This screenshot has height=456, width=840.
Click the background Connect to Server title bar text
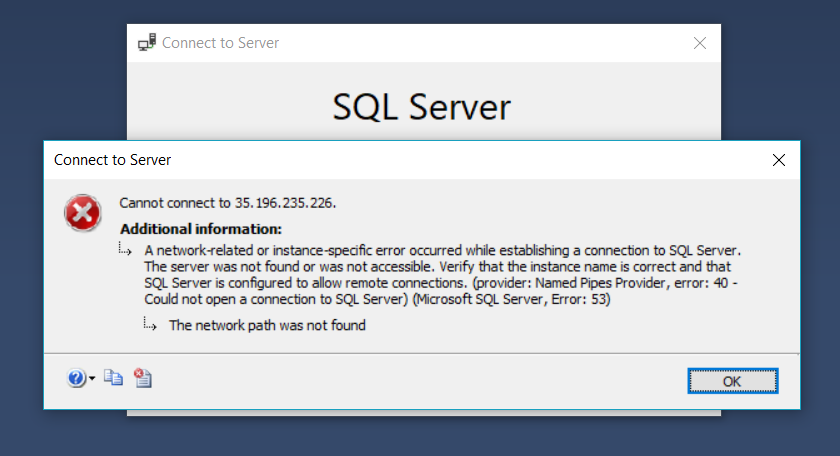220,43
